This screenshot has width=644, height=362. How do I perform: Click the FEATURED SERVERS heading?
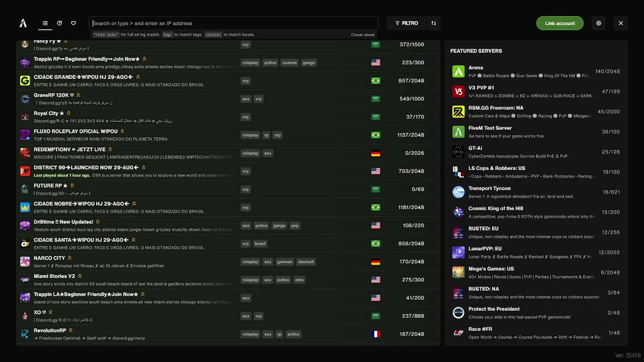[476, 51]
